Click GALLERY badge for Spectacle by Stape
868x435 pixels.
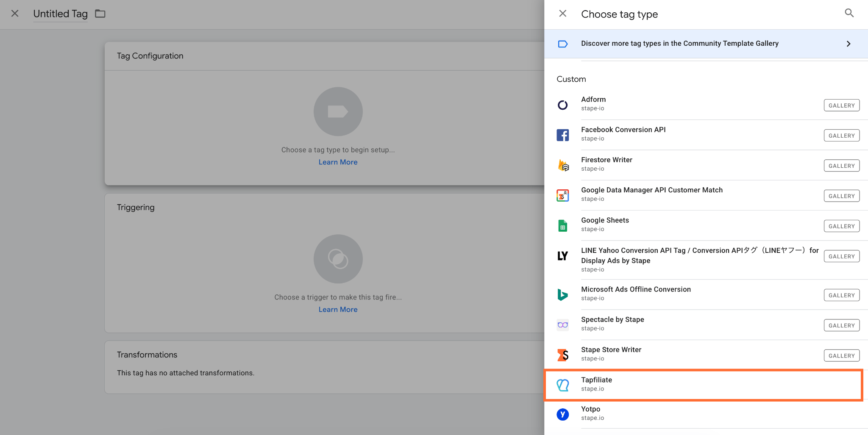click(x=842, y=325)
